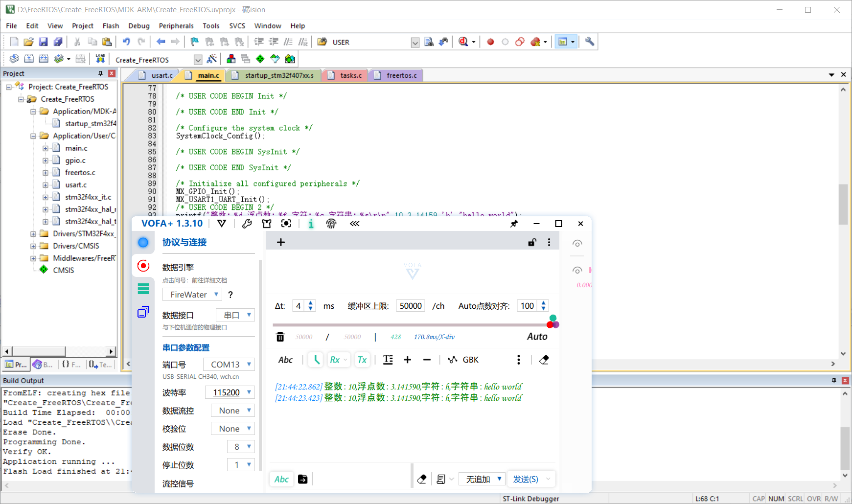
Task: Click the fingerprint icon in VOFA+
Action: (331, 224)
